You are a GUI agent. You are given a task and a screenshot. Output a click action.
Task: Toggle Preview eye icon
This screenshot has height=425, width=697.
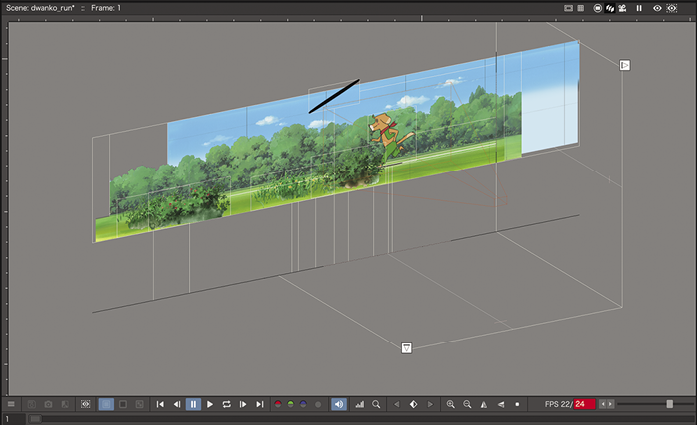pos(657,8)
